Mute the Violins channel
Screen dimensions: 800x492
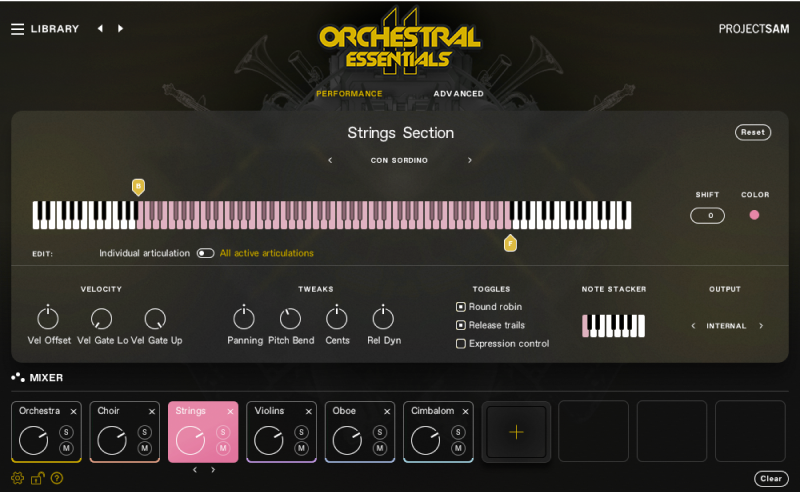(302, 449)
